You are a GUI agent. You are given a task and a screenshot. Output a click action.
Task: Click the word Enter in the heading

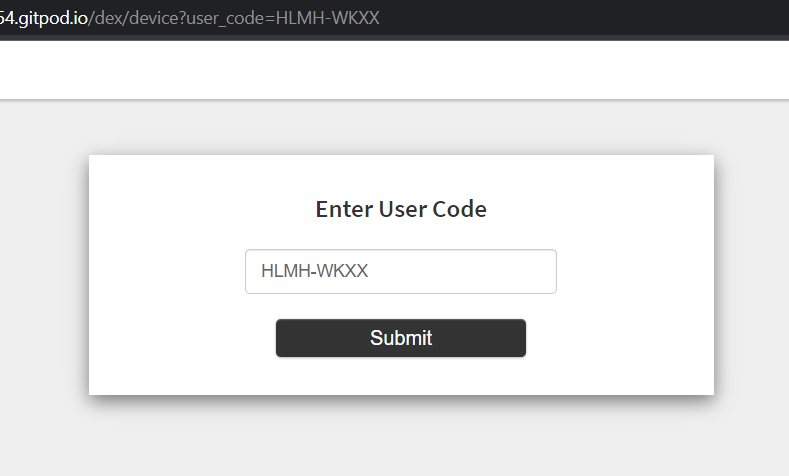point(344,209)
